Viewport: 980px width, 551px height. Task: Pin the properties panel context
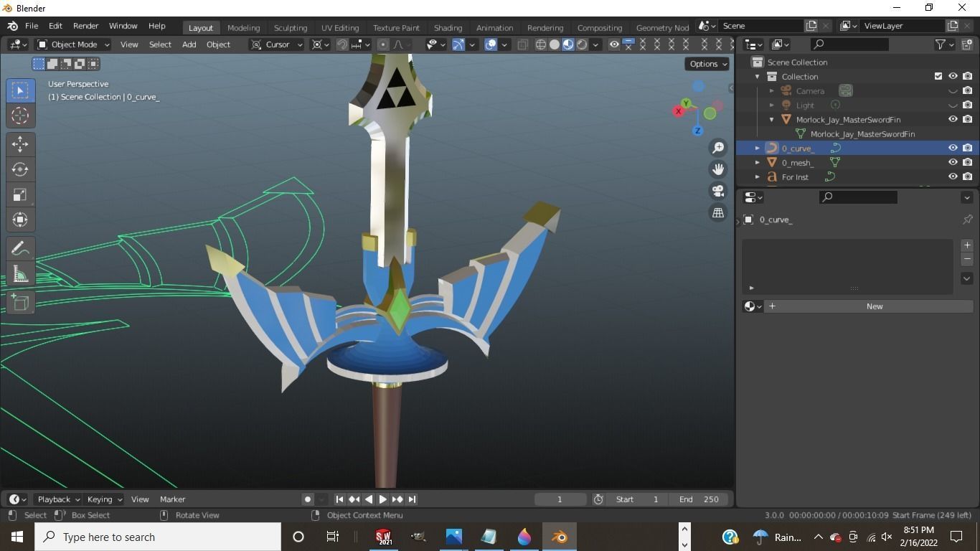click(x=967, y=220)
